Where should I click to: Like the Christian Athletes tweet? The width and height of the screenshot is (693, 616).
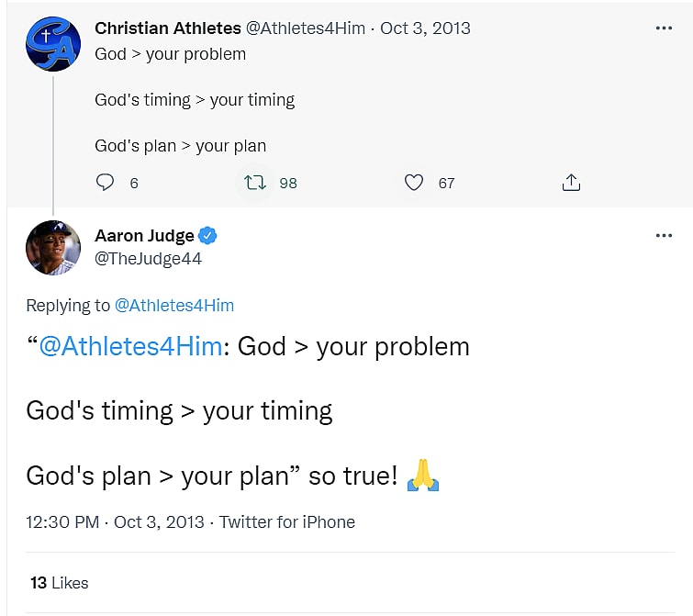pos(414,183)
